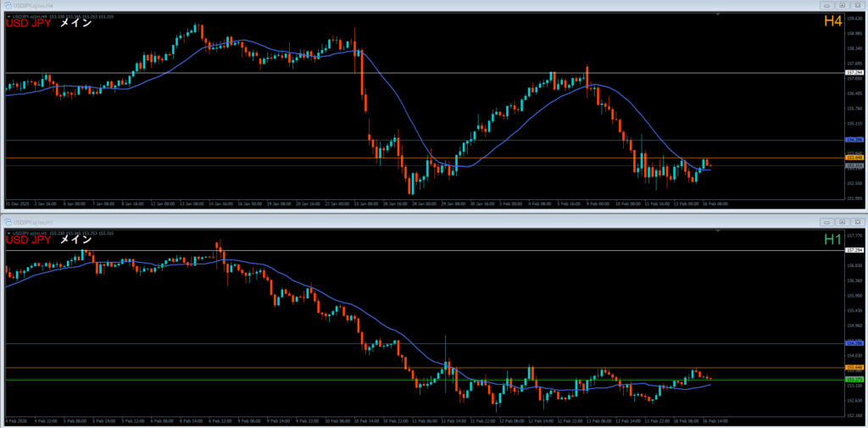Click the red USD JPY label on H4 chart

click(28, 24)
